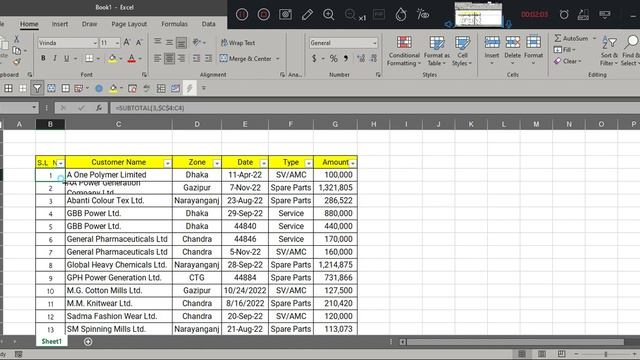Toggle Italic formatting
The height and width of the screenshot is (360, 640).
[x=55, y=58]
